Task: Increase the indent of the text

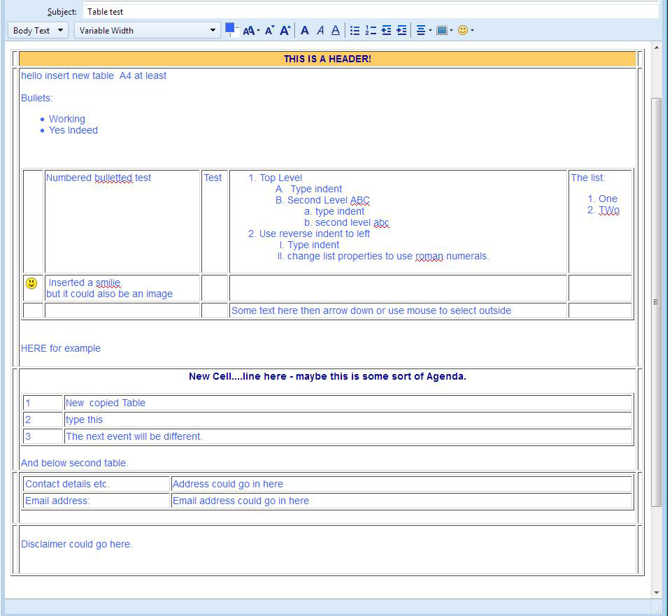Action: pos(401,30)
